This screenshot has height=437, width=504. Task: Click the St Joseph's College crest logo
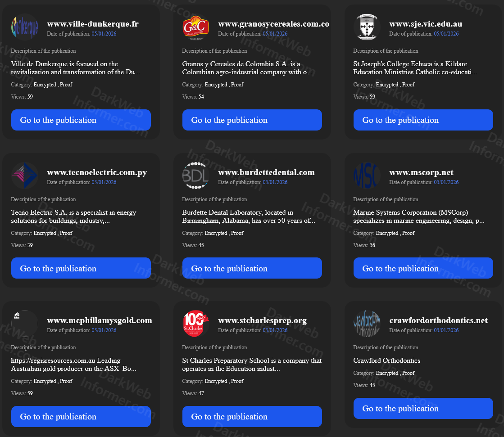click(x=367, y=27)
